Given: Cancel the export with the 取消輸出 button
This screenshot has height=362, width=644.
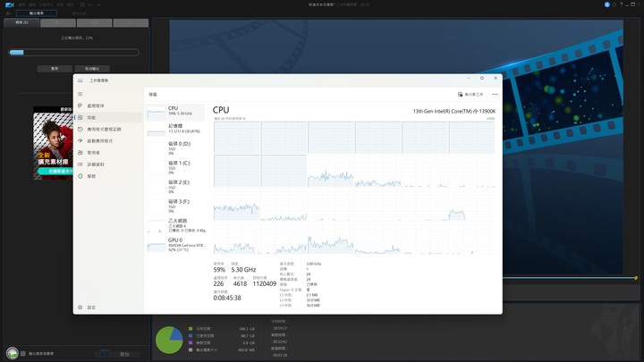Looking at the screenshot, I should (x=92, y=69).
